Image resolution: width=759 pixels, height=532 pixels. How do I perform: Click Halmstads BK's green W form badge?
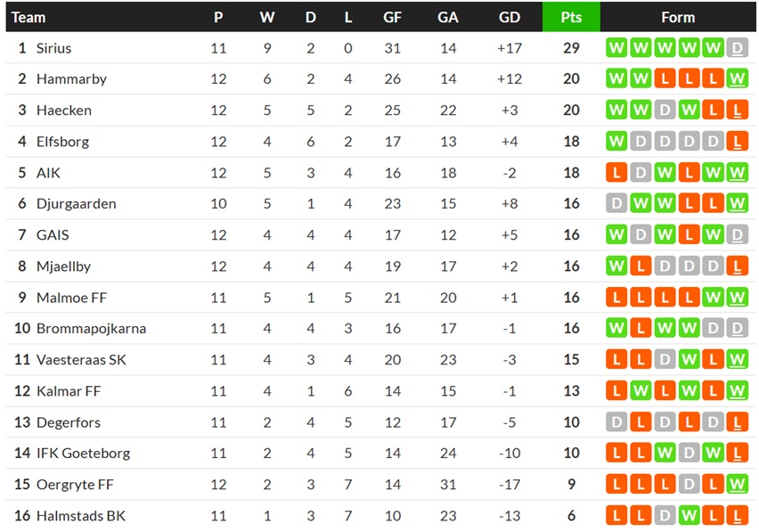[689, 516]
